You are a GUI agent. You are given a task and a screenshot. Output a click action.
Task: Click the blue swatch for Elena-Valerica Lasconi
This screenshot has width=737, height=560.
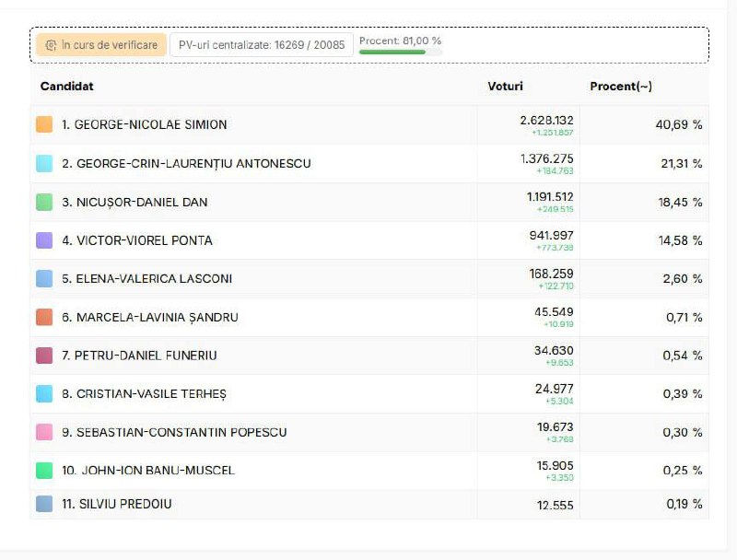click(44, 278)
